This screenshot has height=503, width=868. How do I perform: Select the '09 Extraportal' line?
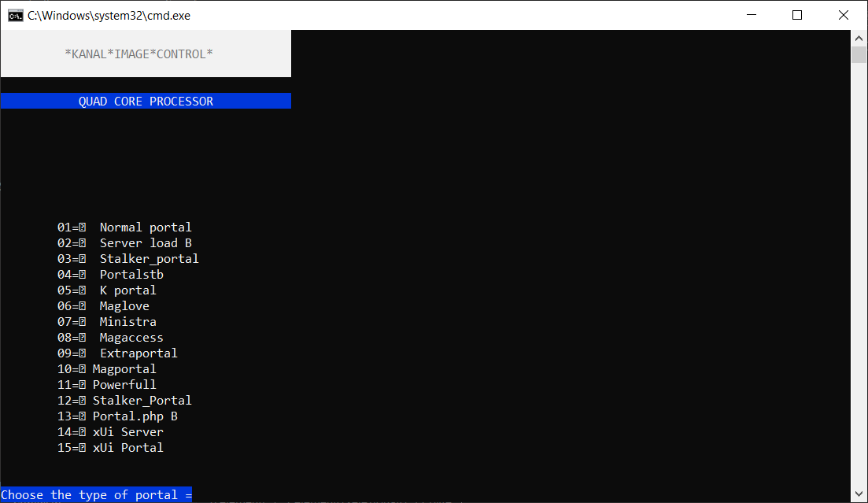point(117,353)
